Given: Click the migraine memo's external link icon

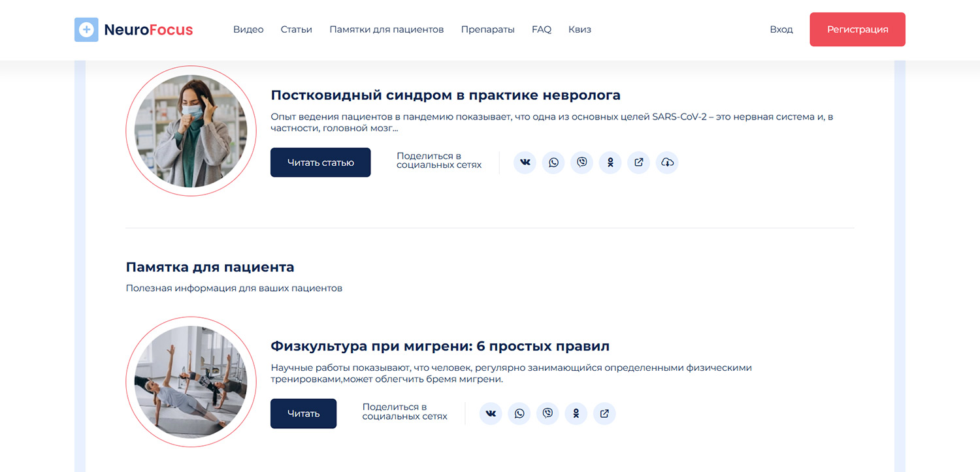Looking at the screenshot, I should tap(604, 413).
